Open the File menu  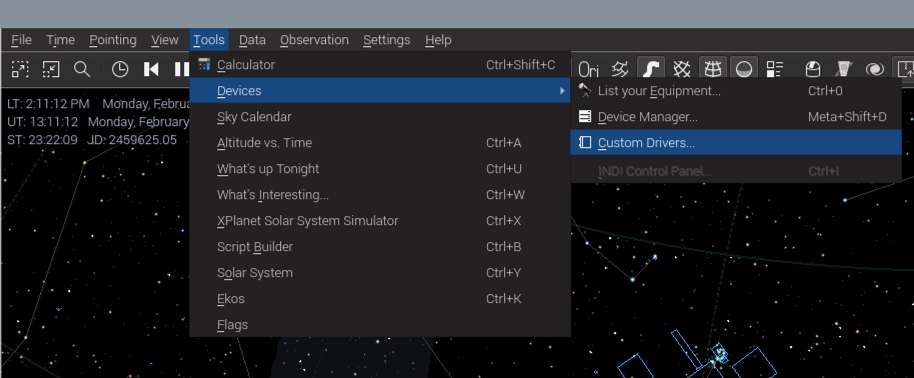point(22,40)
